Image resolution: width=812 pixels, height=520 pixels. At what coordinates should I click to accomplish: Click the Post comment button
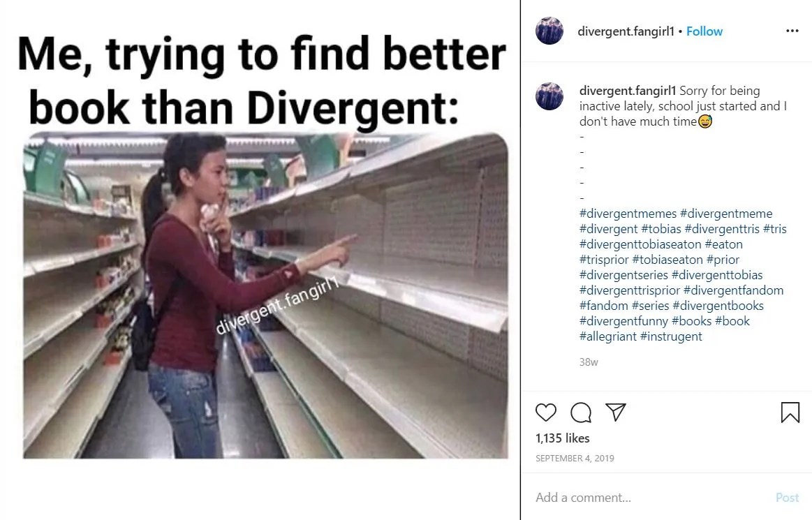787,497
